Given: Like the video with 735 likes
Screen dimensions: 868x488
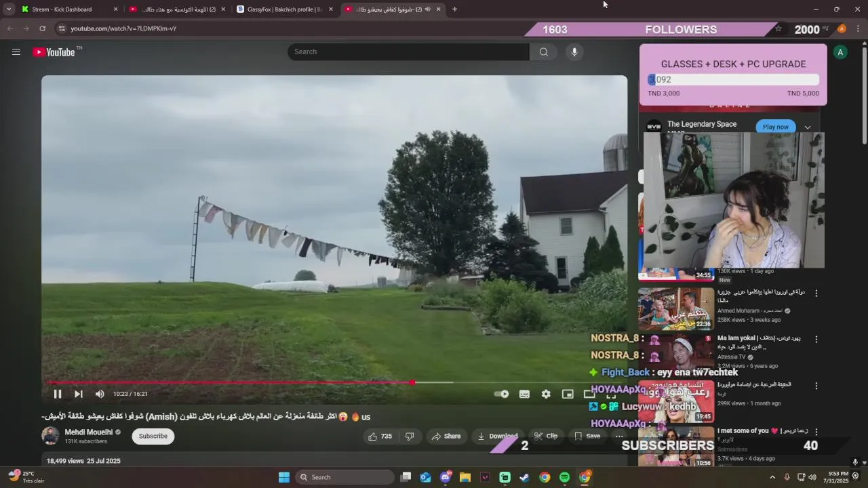Looking at the screenshot, I should [380, 436].
